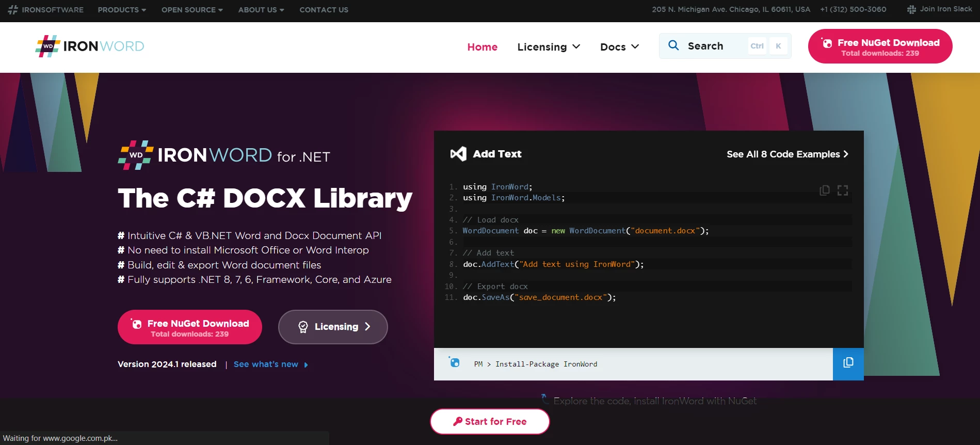Screen dimensions: 980x445
Task: Open See All 8 Code Examples link
Action: (787, 154)
